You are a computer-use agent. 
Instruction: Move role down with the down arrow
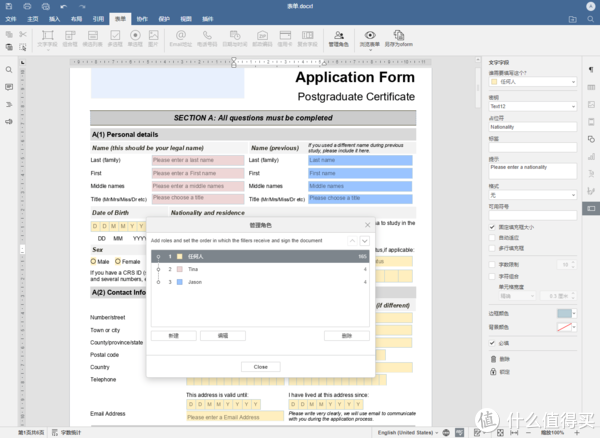tap(365, 241)
